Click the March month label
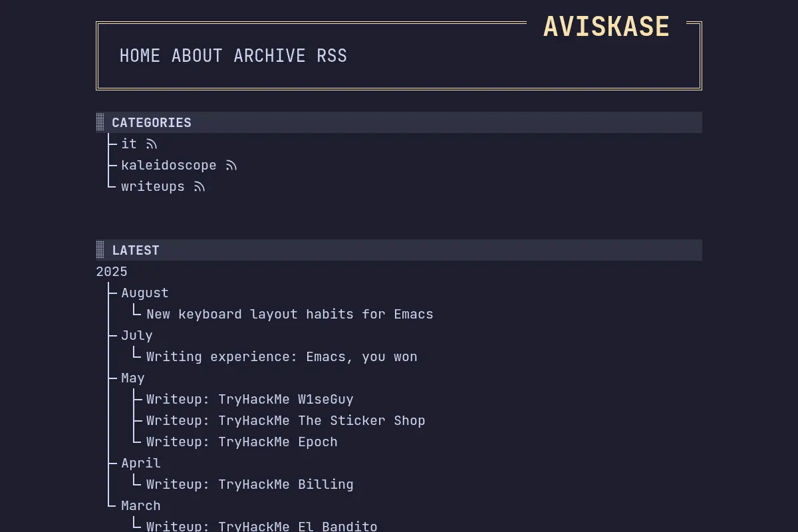This screenshot has height=532, width=798. click(x=141, y=505)
